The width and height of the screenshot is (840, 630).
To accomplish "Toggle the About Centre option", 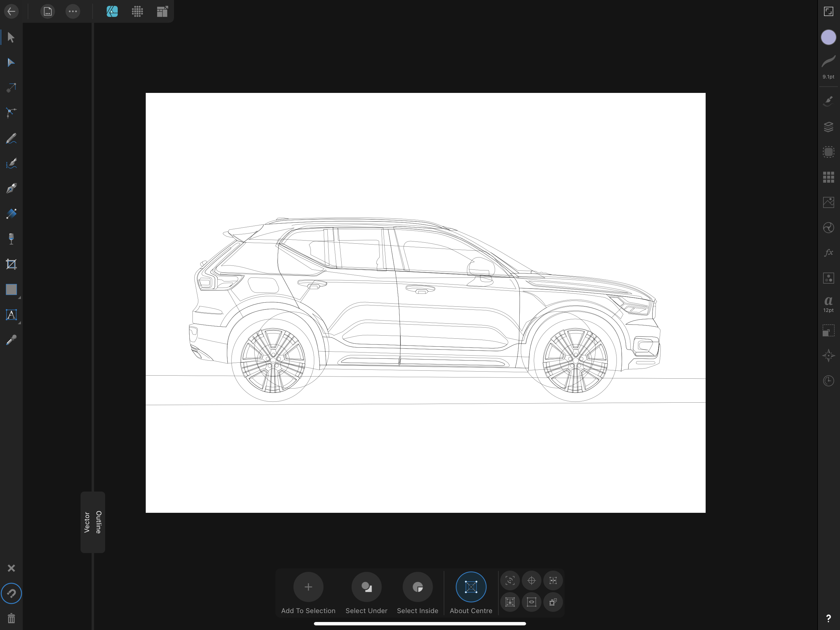I will coord(471,587).
